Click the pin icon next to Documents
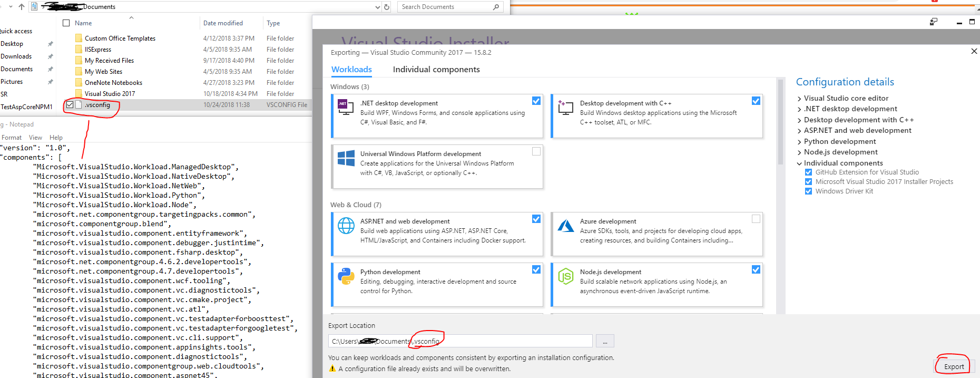The height and width of the screenshot is (378, 980). pos(51,69)
